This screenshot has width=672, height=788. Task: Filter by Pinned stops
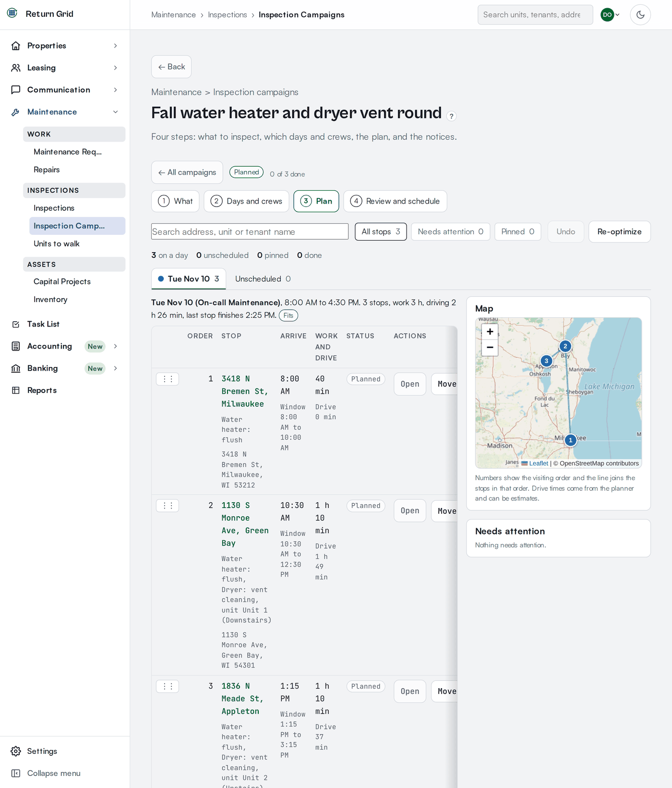click(517, 231)
